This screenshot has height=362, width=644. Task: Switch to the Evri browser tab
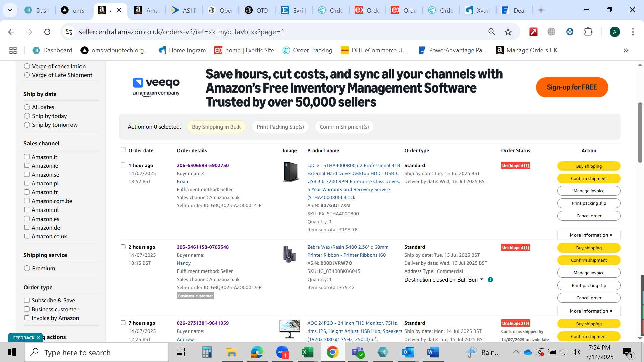tap(294, 10)
